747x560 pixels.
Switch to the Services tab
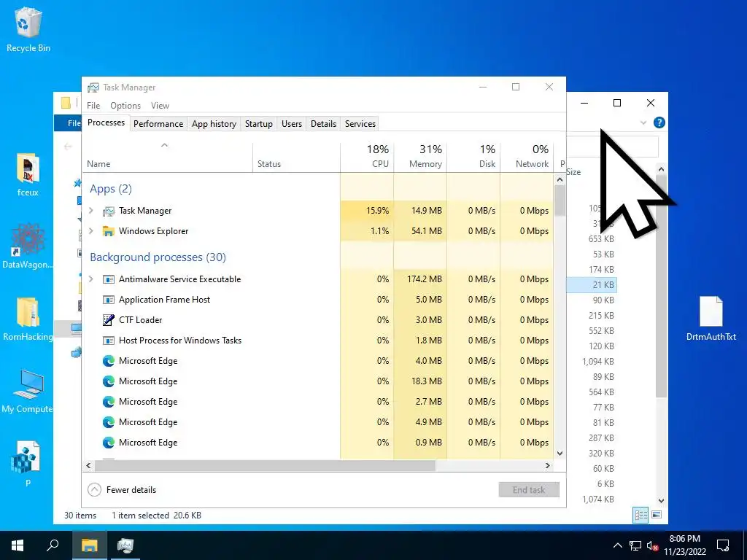[x=360, y=124]
